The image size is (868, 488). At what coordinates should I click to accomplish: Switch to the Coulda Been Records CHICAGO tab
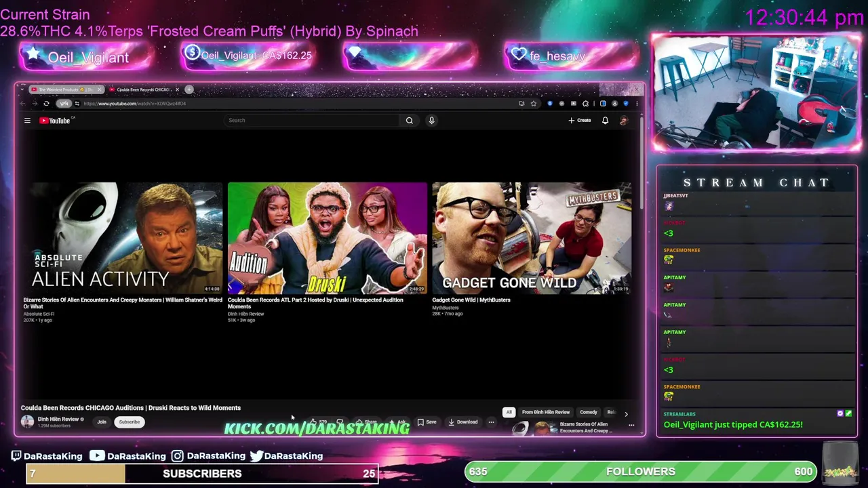142,89
